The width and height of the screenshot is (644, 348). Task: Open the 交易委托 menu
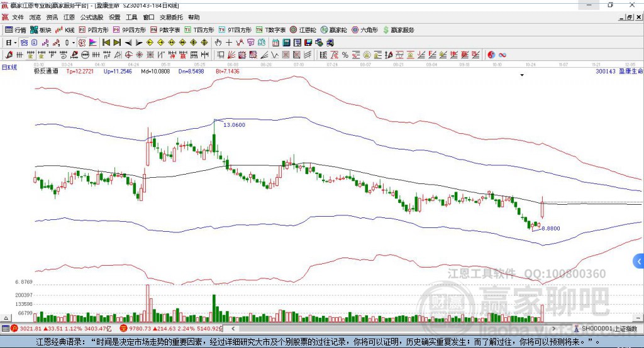tap(171, 17)
